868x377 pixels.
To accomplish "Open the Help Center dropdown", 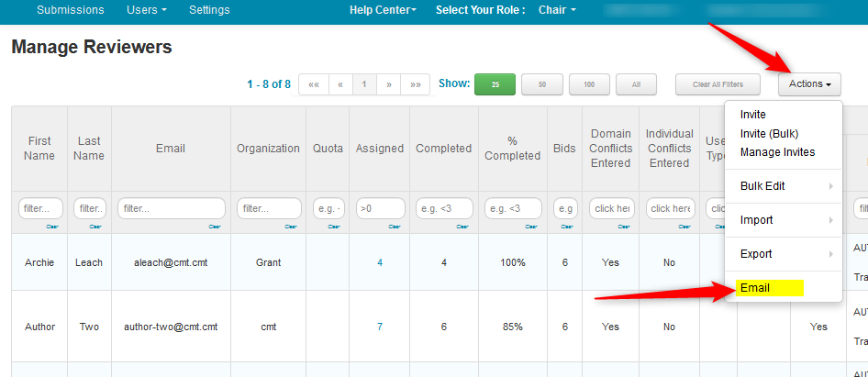I will (383, 10).
